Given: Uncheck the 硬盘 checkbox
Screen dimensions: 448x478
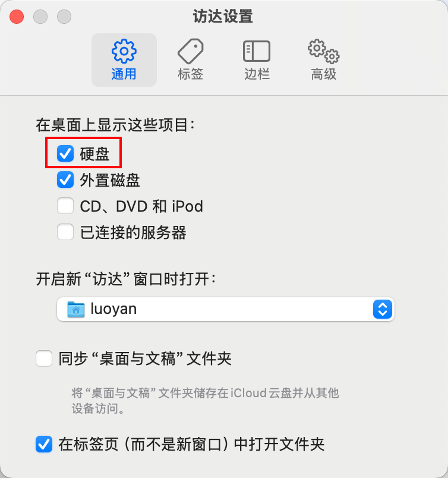Looking at the screenshot, I should point(65,153).
